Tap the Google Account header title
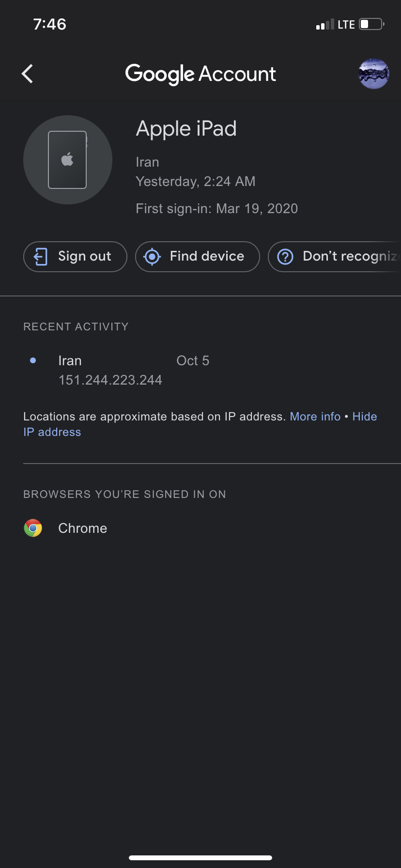401x868 pixels. [200, 74]
